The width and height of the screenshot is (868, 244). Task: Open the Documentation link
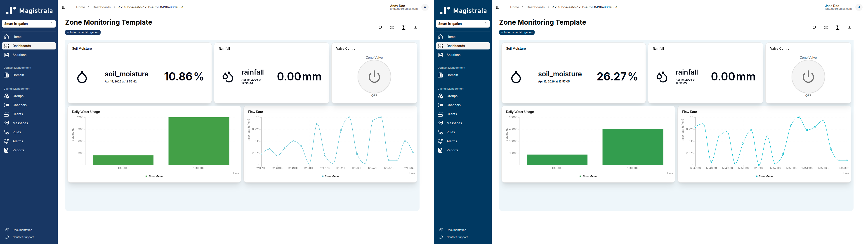pos(22,230)
